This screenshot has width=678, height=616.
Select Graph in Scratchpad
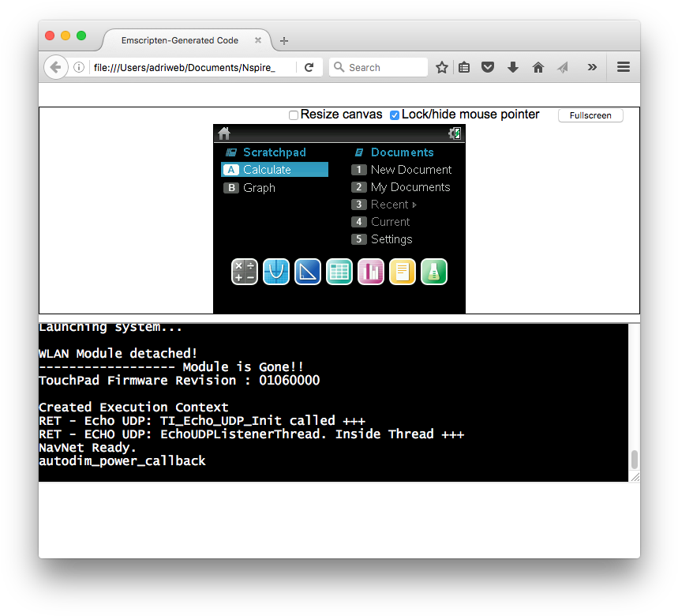tap(249, 188)
